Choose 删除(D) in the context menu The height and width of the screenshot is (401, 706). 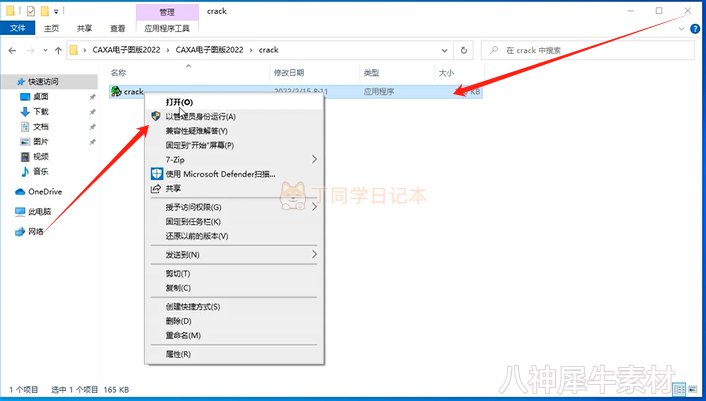click(x=234, y=321)
